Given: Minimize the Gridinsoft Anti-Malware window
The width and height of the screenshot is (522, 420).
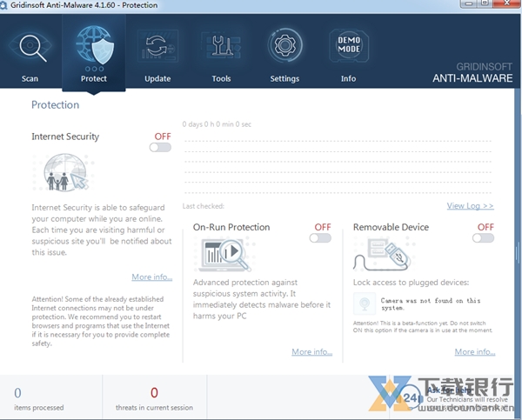Looking at the screenshot, I should 469,3.
